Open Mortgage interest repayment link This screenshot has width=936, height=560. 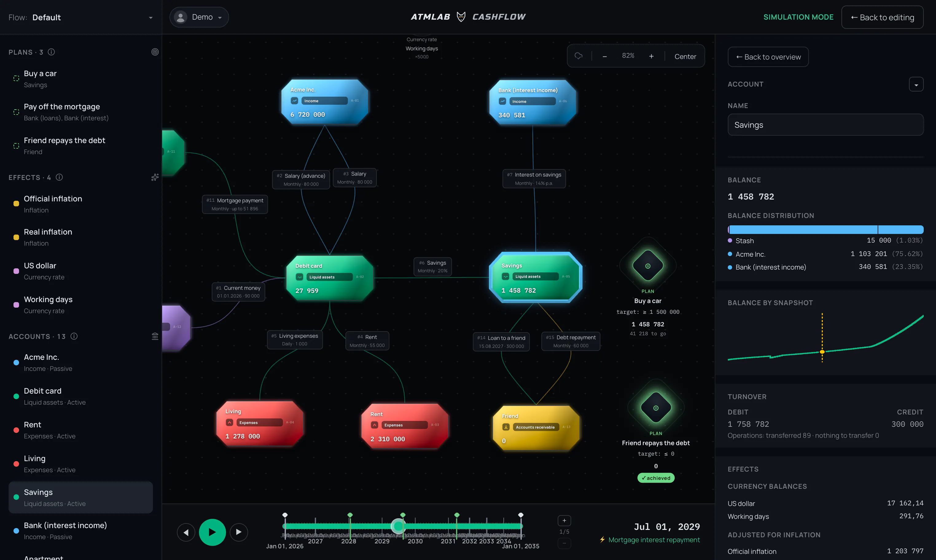[654, 540]
